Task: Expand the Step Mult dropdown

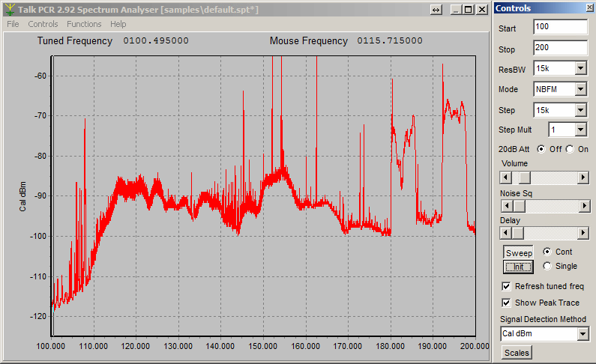Action: [580, 130]
